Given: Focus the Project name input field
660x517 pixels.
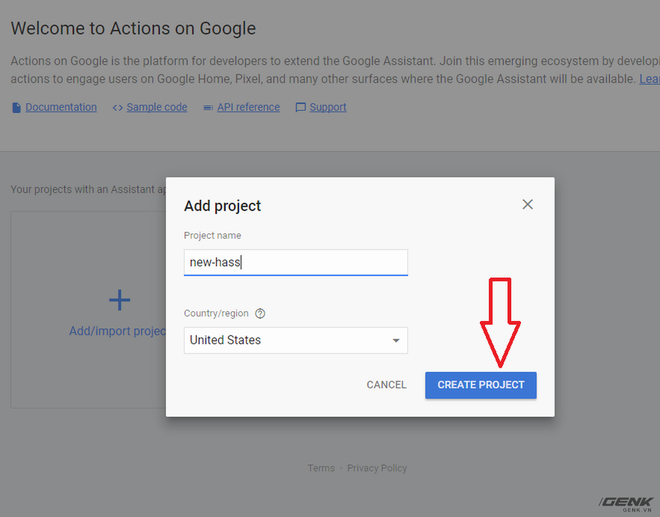Looking at the screenshot, I should [x=295, y=262].
